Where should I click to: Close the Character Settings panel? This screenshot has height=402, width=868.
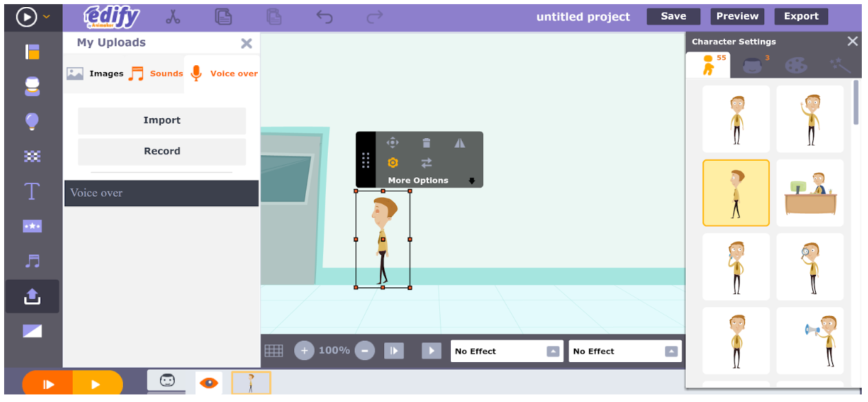(852, 41)
